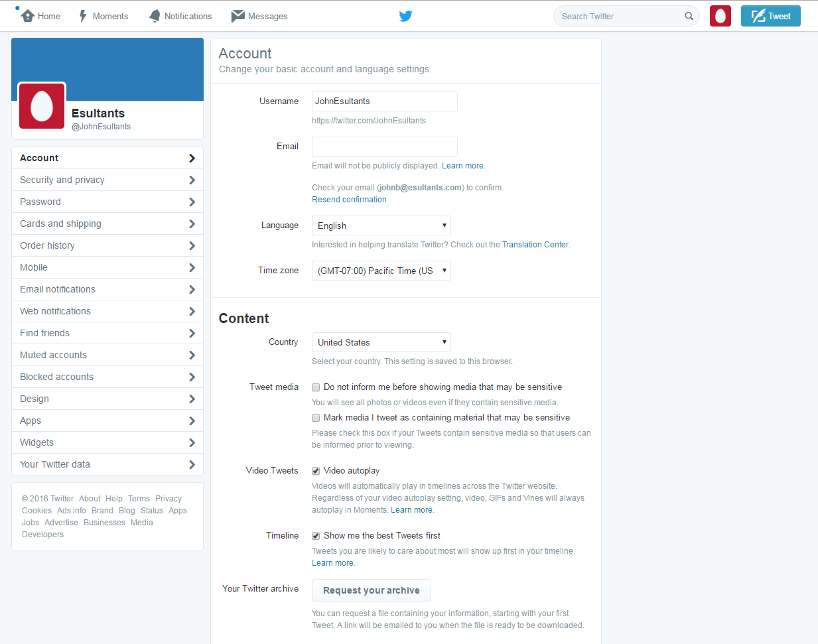Click chevron next to Cards and shipping
The image size is (818, 644).
pyautogui.click(x=192, y=224)
